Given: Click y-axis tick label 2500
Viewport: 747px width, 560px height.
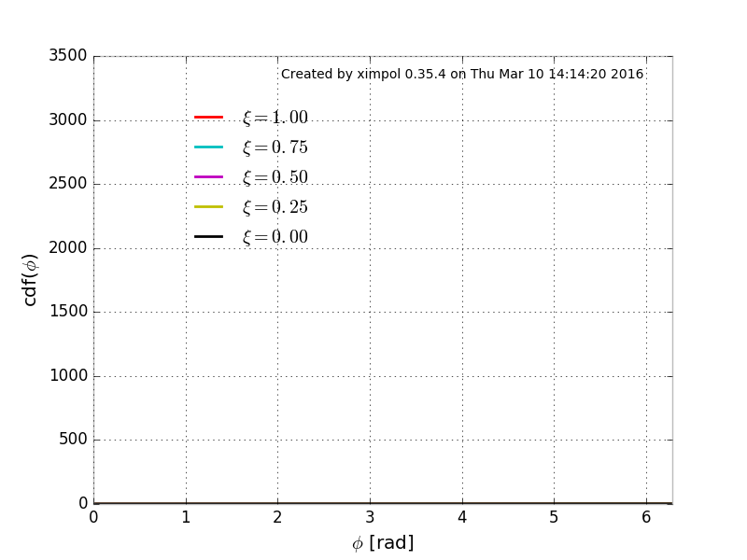Looking at the screenshot, I should (x=68, y=183).
